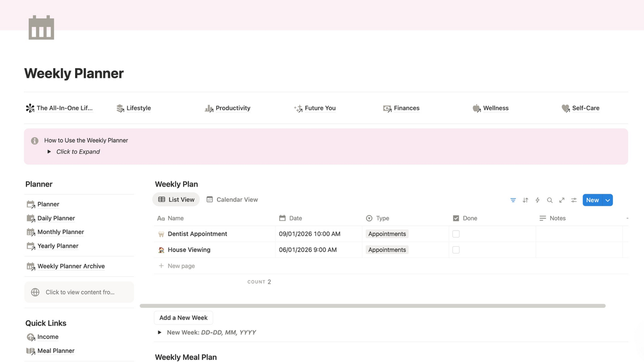Click the info icon in pink callout
The height and width of the screenshot is (362, 644).
[35, 141]
